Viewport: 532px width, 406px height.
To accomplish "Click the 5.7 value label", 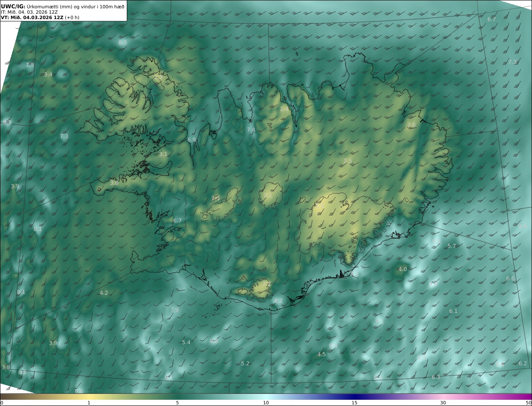I will 452,246.
